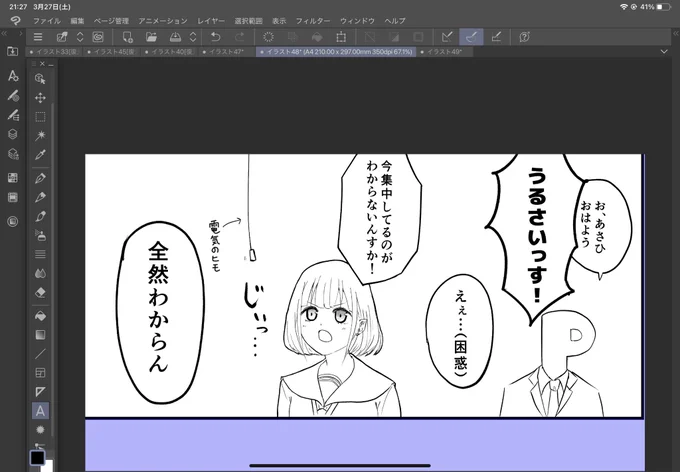Click the Clear dotted-circle icon
Viewport: 680px width, 472px height.
[x=268, y=37]
